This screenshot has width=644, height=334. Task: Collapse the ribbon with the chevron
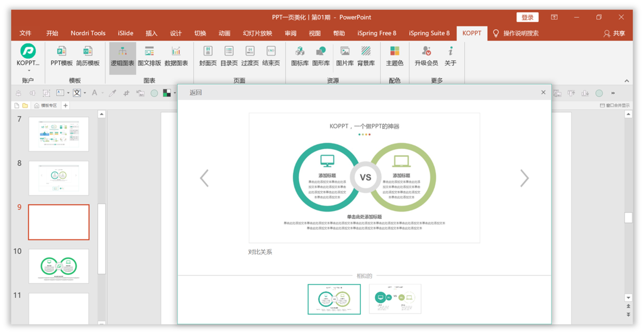626,81
